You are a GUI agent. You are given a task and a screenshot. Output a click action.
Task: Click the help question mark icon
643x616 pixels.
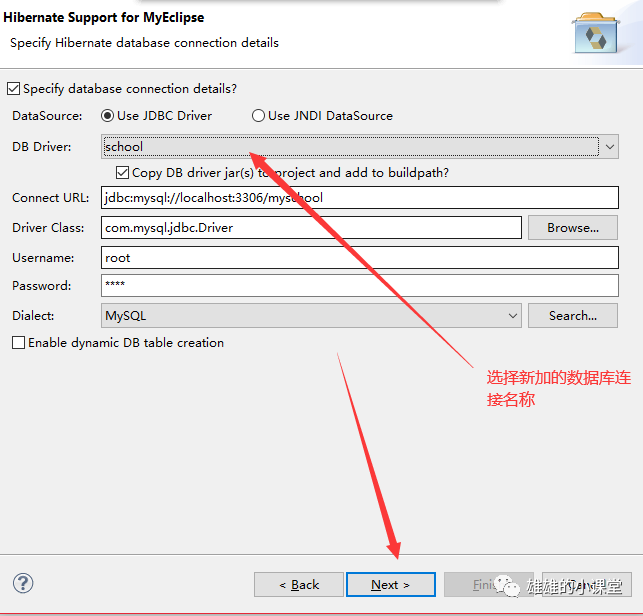(23, 583)
